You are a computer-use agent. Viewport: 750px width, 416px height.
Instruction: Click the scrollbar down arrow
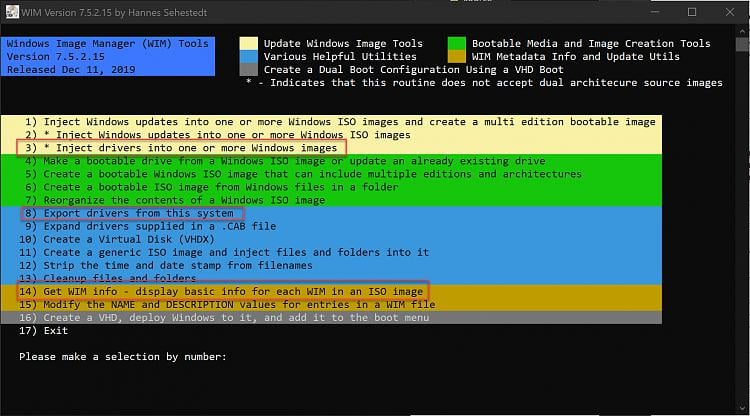[x=742, y=408]
